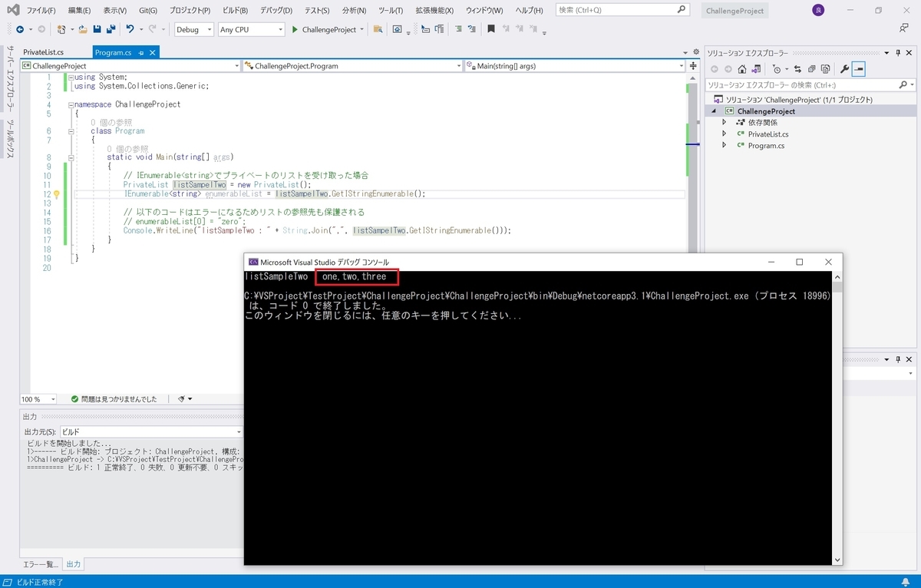
Task: Open Properties wrench icon in Solution Explorer
Action: tap(844, 69)
